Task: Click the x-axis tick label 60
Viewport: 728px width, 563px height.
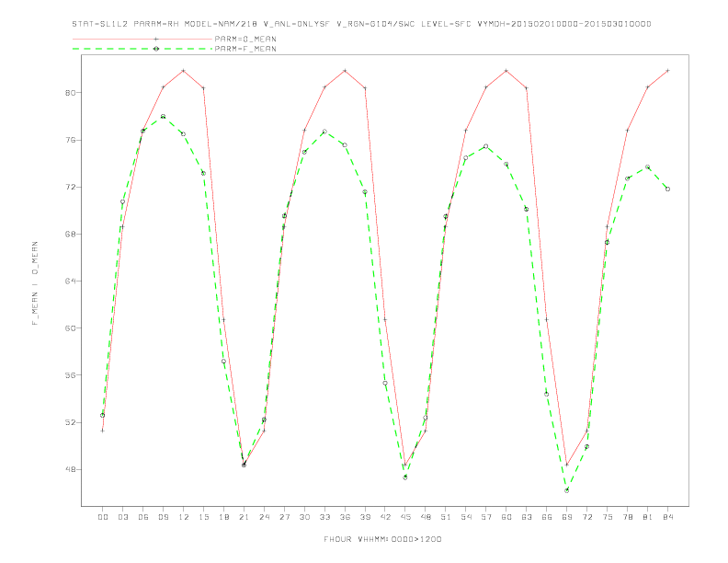Action: tap(506, 517)
